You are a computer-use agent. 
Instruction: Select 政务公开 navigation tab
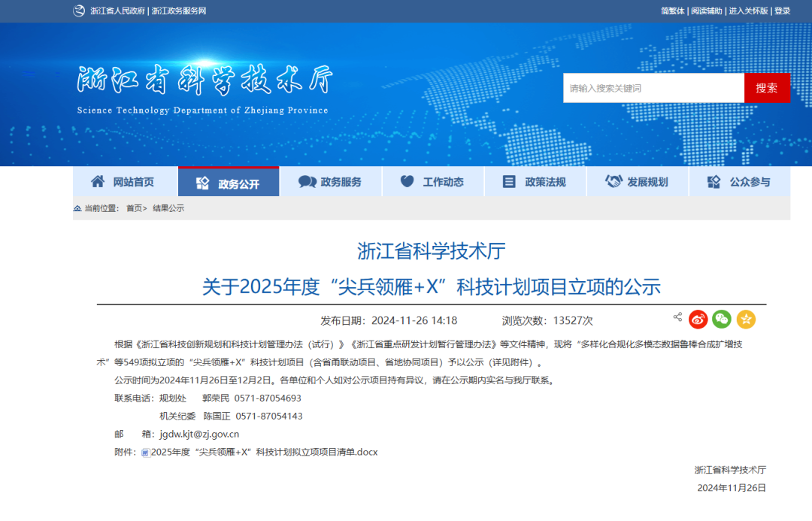click(x=229, y=182)
